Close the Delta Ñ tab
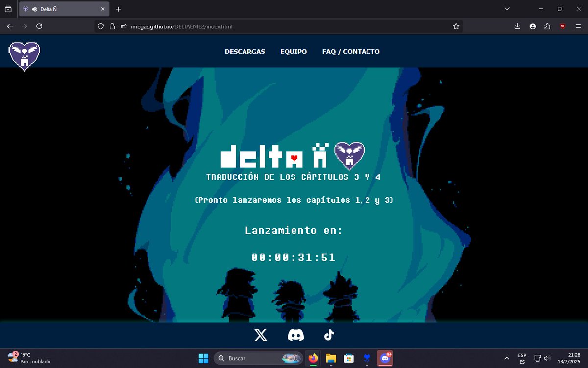This screenshot has width=588, height=368. pyautogui.click(x=102, y=9)
